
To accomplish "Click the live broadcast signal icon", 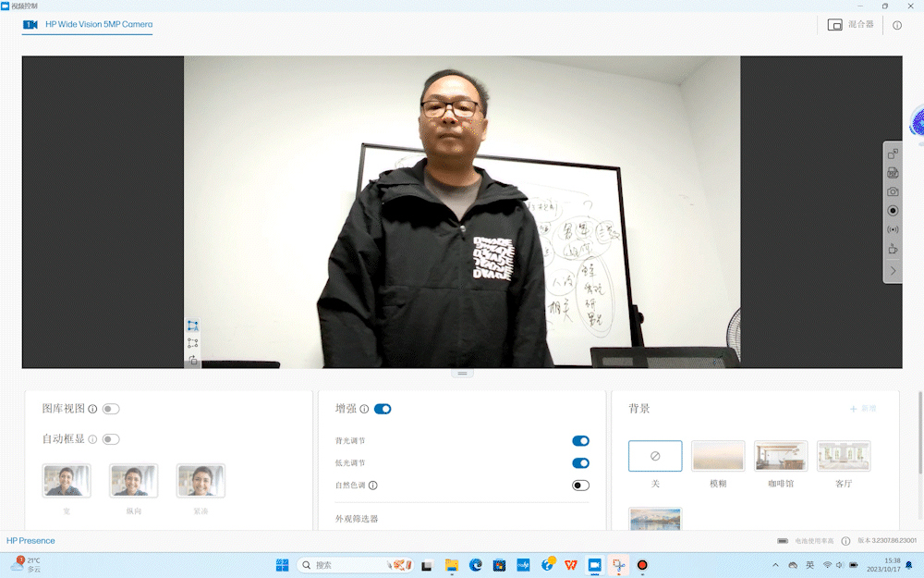I will point(893,229).
